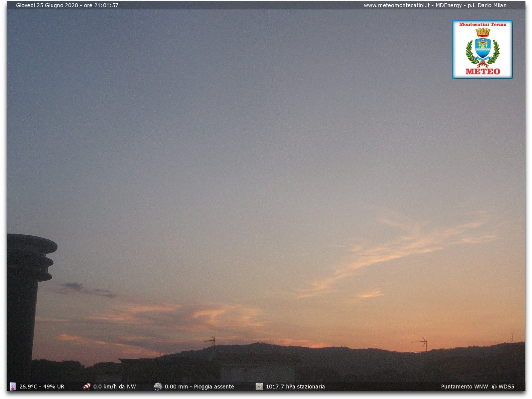Open www.meteomontecatini.it website link
Viewport: 532px width, 399px height.
pyautogui.click(x=396, y=5)
